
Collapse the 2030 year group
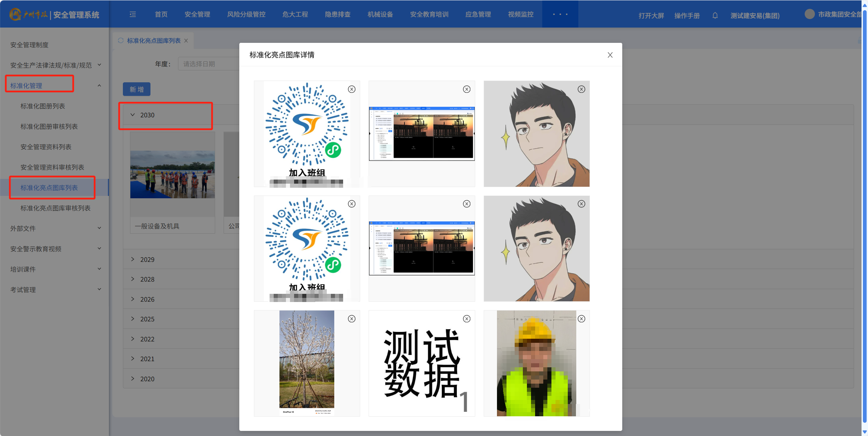pyautogui.click(x=147, y=115)
